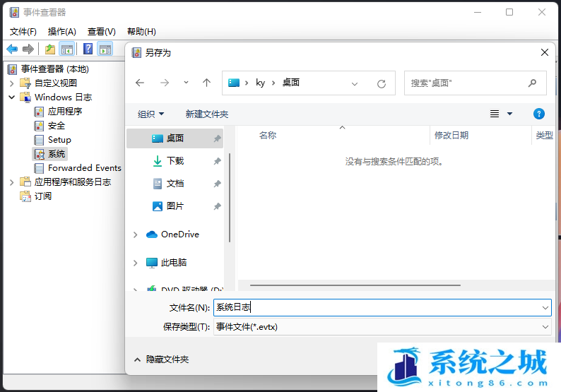
Task: Click the up-directory arrow in Save As dialog
Action: coord(206,83)
